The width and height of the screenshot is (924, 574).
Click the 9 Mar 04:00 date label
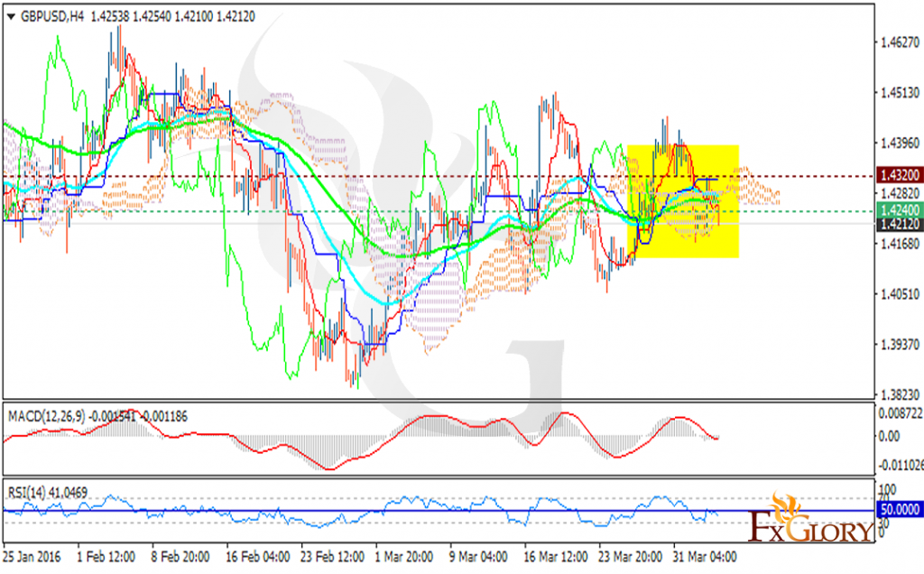(x=478, y=557)
